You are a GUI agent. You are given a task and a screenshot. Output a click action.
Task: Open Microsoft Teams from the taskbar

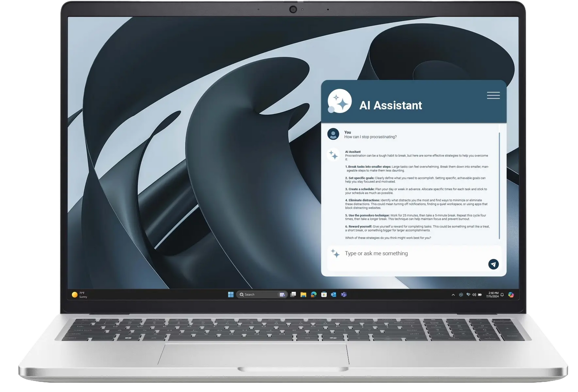click(x=344, y=295)
